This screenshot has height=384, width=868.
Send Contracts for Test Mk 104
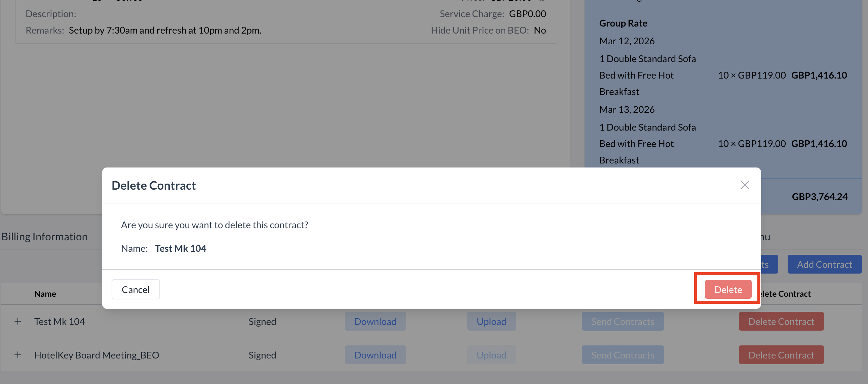click(x=622, y=322)
